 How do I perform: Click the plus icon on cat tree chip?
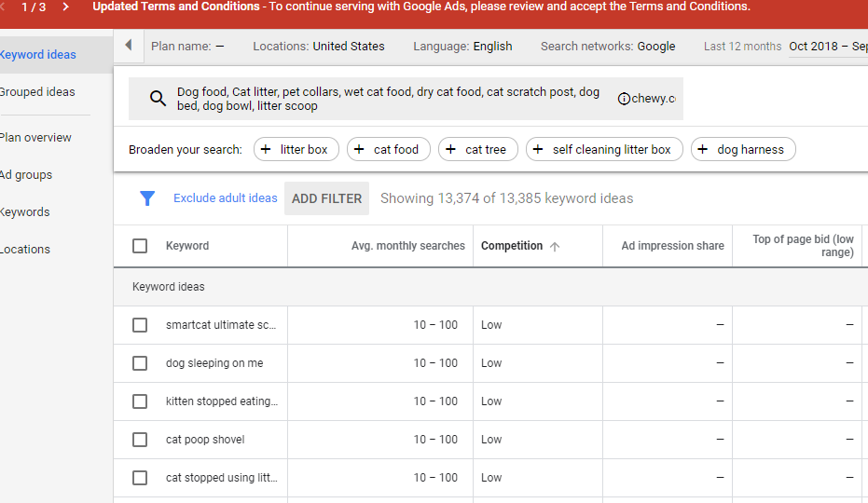click(450, 149)
